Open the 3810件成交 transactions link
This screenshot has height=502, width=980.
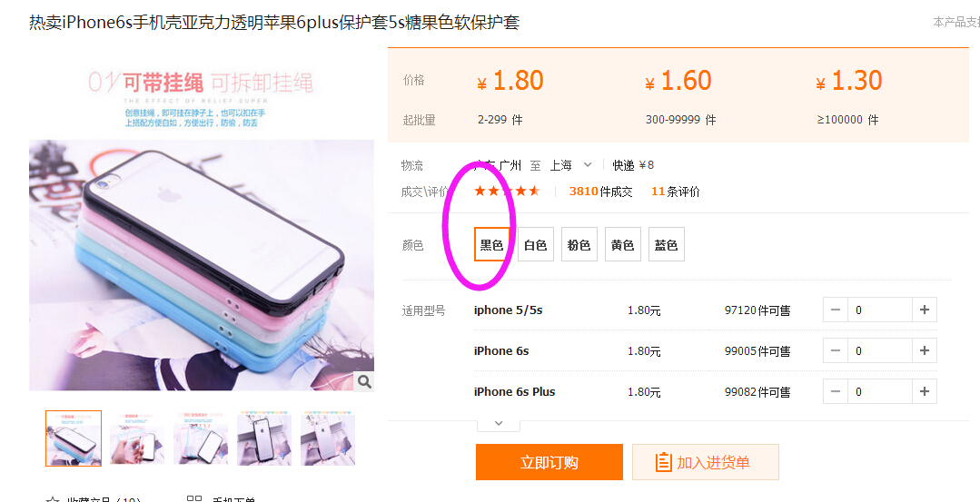pos(600,192)
